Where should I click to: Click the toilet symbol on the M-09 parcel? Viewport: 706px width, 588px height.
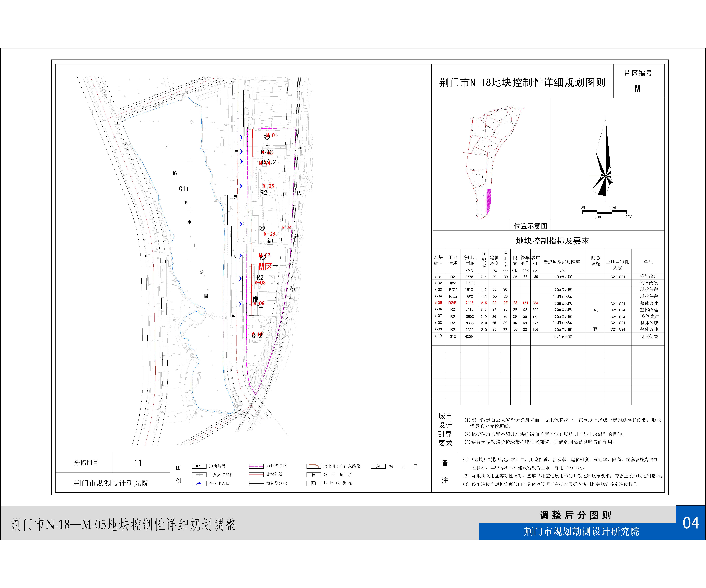[x=255, y=299]
